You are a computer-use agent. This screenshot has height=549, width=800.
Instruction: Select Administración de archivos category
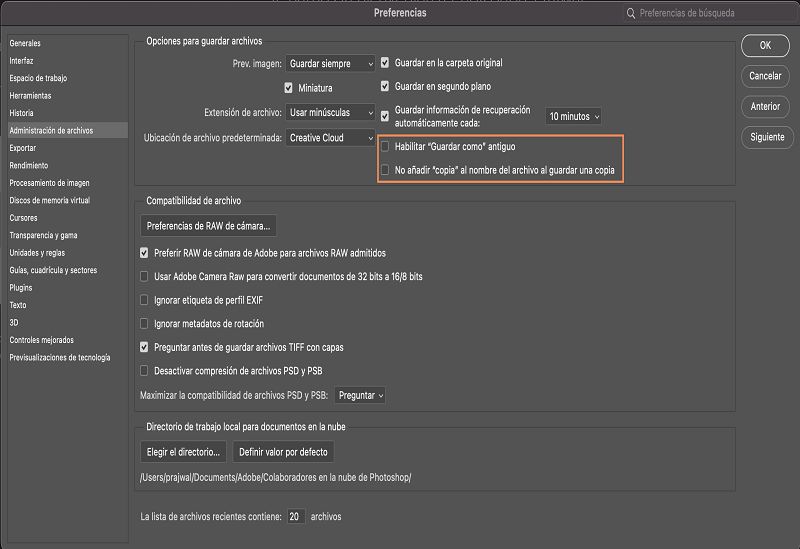[x=67, y=131]
